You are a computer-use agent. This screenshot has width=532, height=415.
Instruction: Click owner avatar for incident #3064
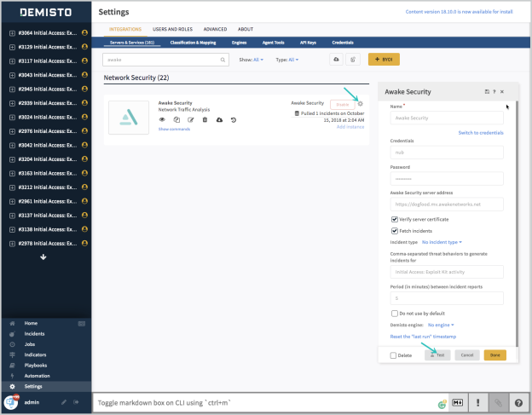tap(84, 33)
